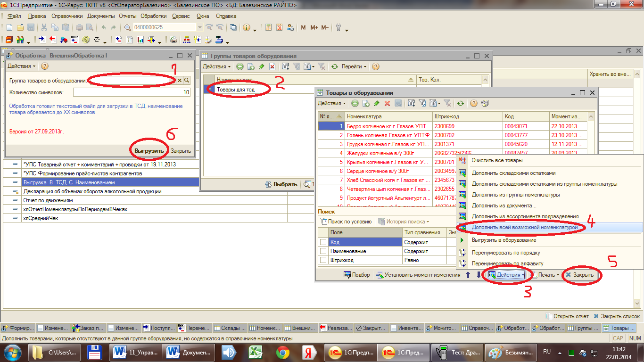Click the green add icon in Товары в оборудовании
The image size is (644, 362).
(x=355, y=103)
